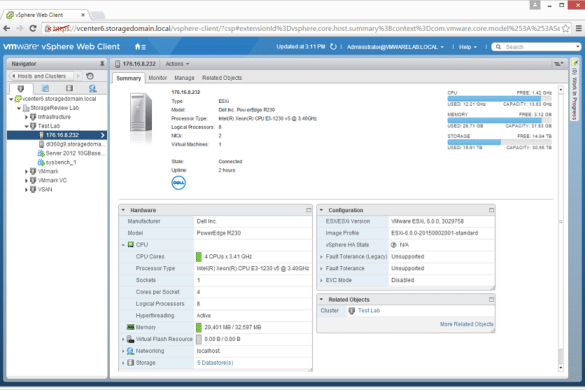
Task: Refresh the vSphere client data
Action: (x=333, y=47)
